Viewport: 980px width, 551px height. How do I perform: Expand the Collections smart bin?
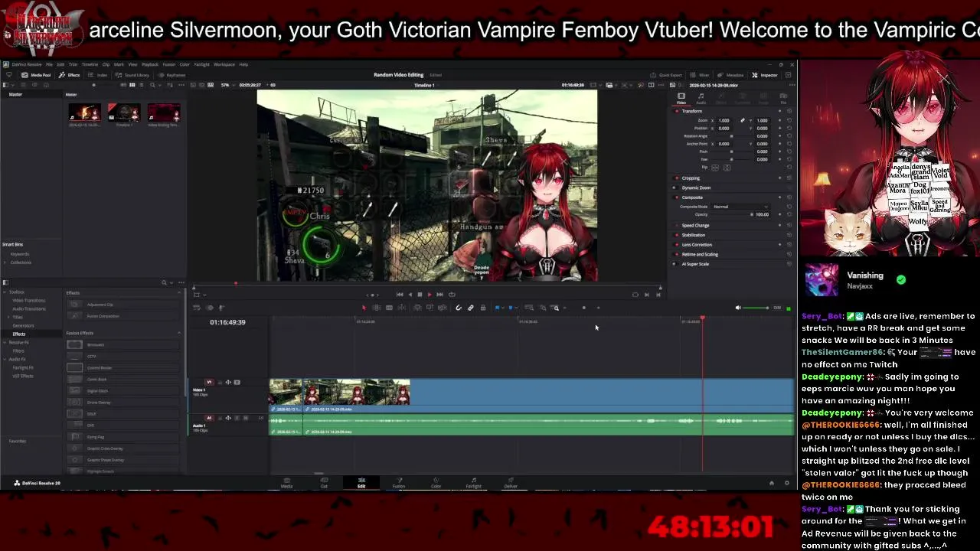point(6,262)
